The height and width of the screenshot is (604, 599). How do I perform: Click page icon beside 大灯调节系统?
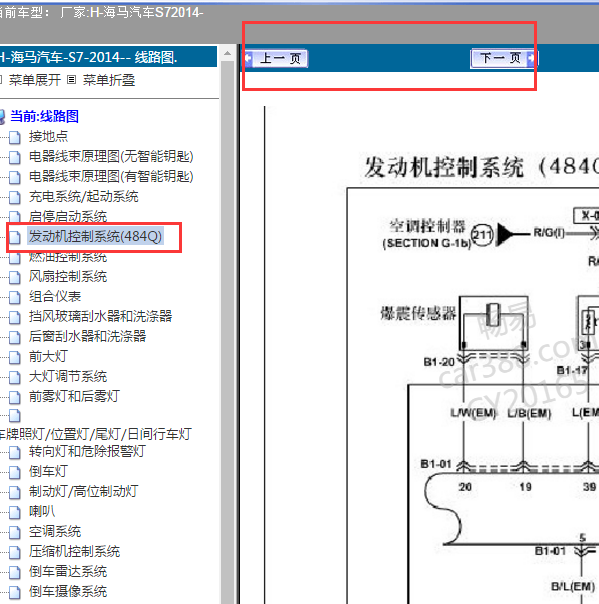15,378
